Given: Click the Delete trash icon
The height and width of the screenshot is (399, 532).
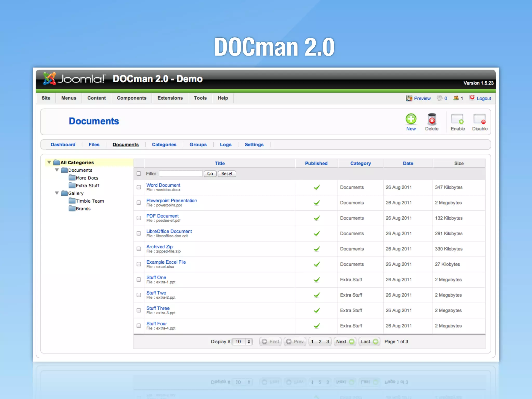Looking at the screenshot, I should 432,119.
